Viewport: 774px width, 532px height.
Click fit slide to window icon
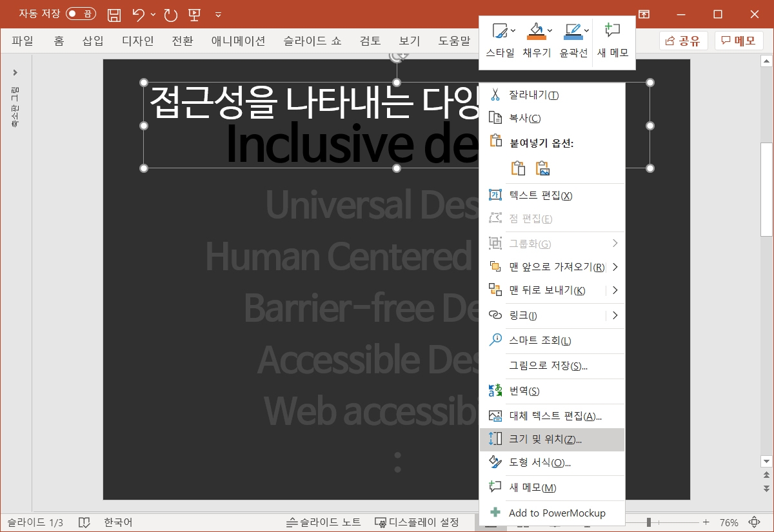(754, 522)
